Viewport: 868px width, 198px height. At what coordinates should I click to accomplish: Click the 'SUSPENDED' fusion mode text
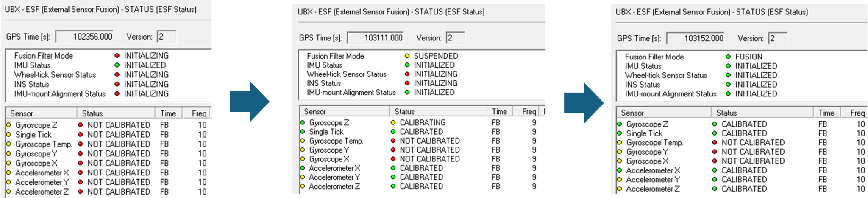click(436, 56)
